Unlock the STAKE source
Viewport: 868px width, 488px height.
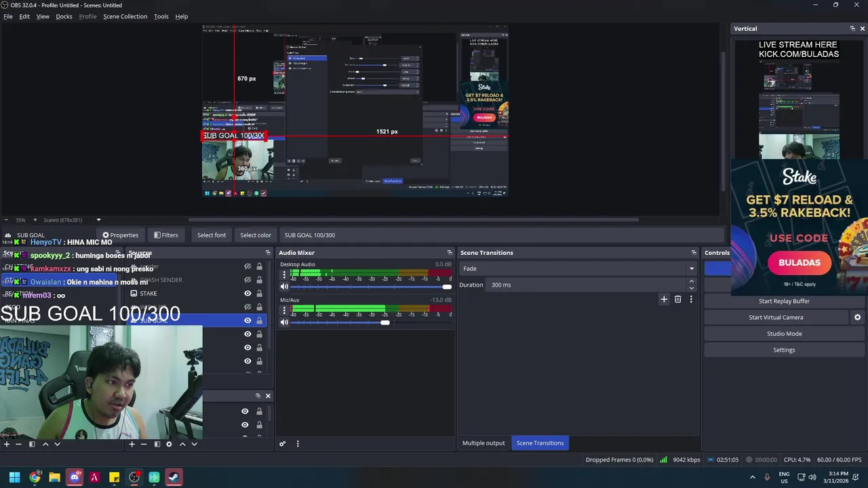259,293
